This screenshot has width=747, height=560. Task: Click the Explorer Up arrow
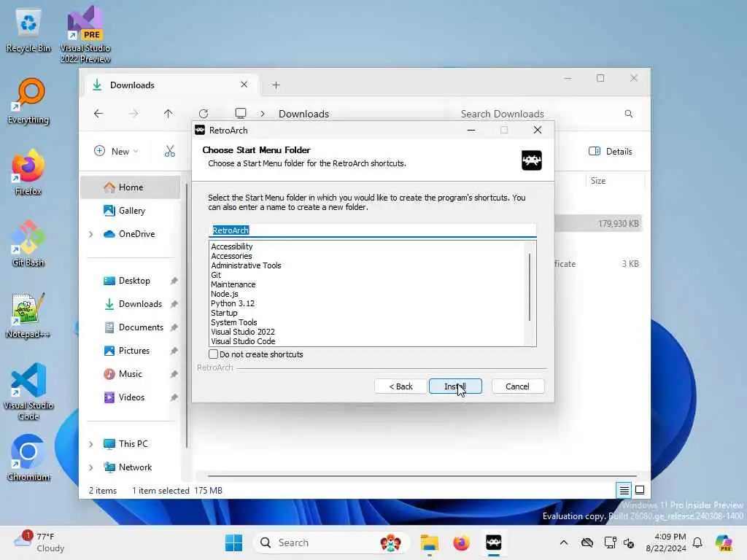tap(169, 113)
